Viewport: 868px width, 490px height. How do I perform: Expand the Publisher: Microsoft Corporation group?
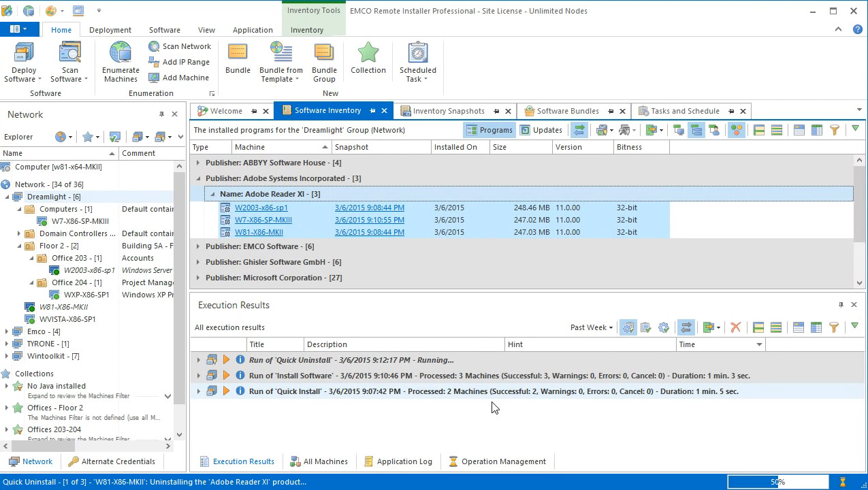click(198, 278)
